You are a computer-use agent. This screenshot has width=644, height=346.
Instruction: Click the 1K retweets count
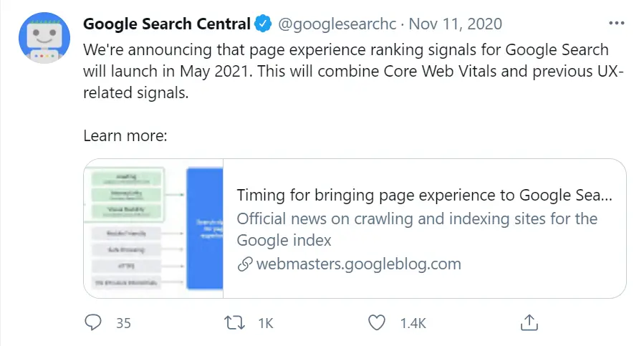[266, 323]
